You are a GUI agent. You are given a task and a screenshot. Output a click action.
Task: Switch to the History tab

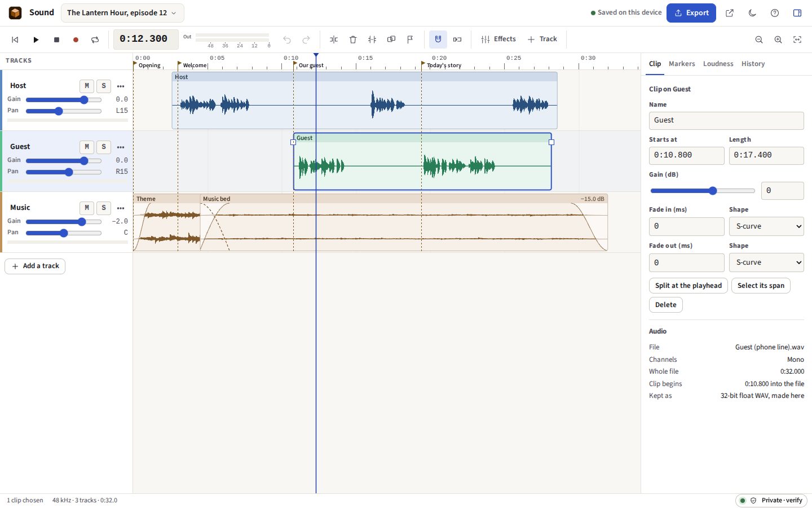point(753,64)
